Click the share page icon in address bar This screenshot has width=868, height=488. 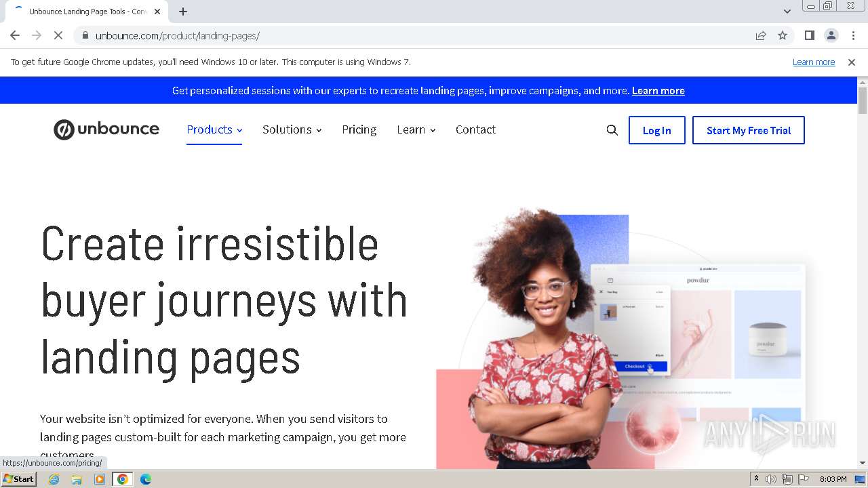(761, 35)
